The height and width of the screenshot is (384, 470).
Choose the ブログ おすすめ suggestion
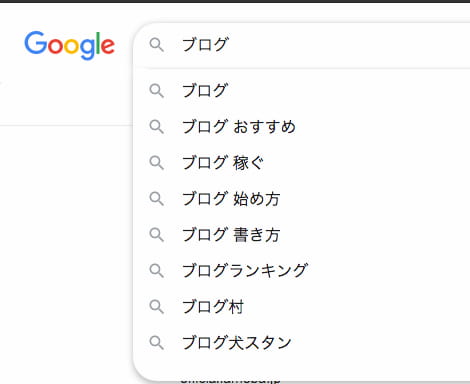[x=302, y=127]
